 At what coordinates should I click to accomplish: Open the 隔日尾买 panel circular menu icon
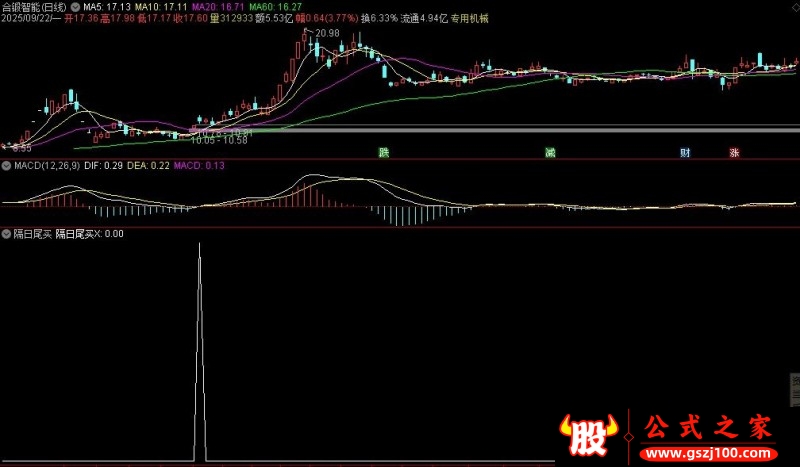[6, 234]
